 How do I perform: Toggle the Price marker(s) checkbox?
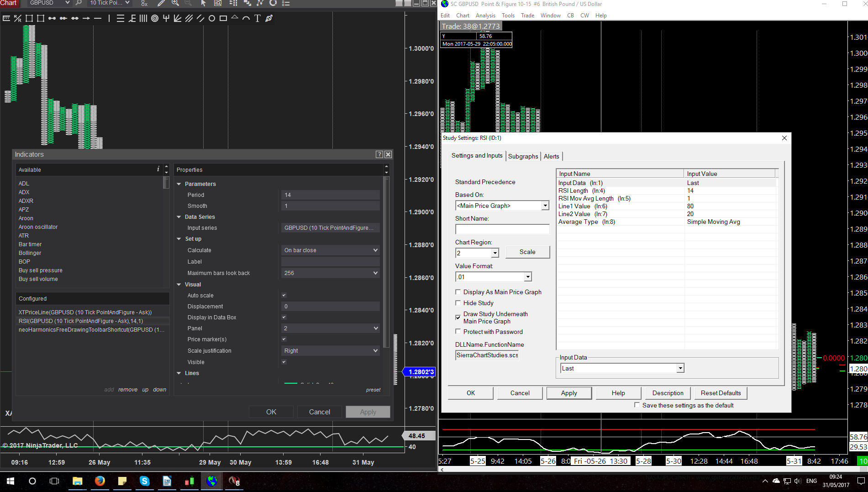(284, 339)
